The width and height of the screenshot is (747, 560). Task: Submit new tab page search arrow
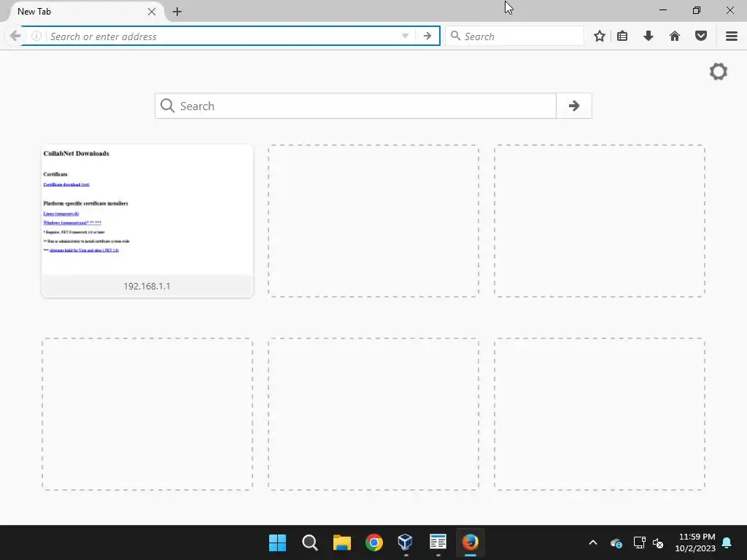574,106
